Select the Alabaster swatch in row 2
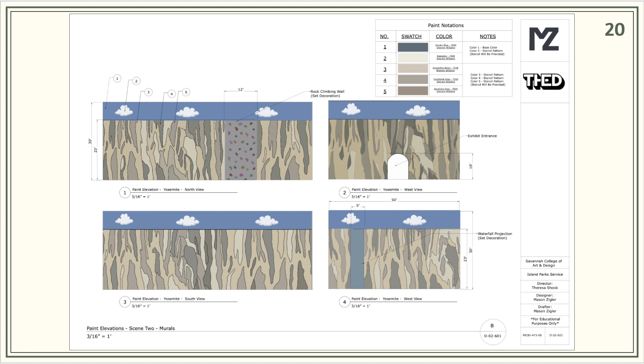This screenshot has width=644, height=364. tap(413, 58)
